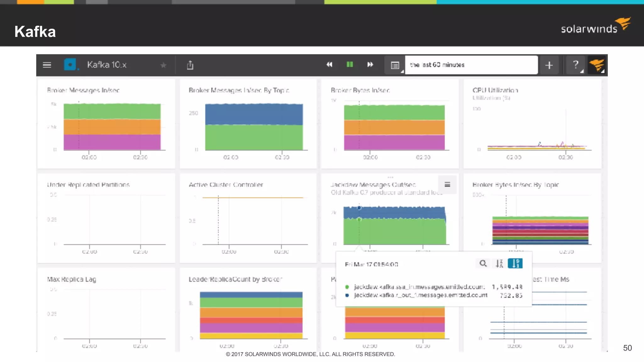
Task: Click the tooltip timestamp Fri Mar 17 01:54:00
Action: click(371, 265)
